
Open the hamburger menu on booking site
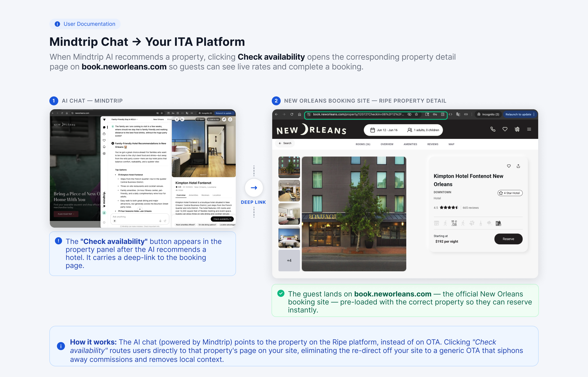click(x=529, y=129)
